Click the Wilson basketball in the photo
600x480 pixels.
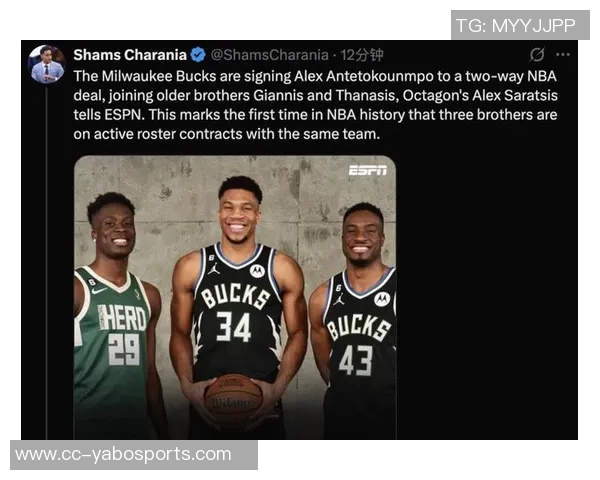coord(233,400)
